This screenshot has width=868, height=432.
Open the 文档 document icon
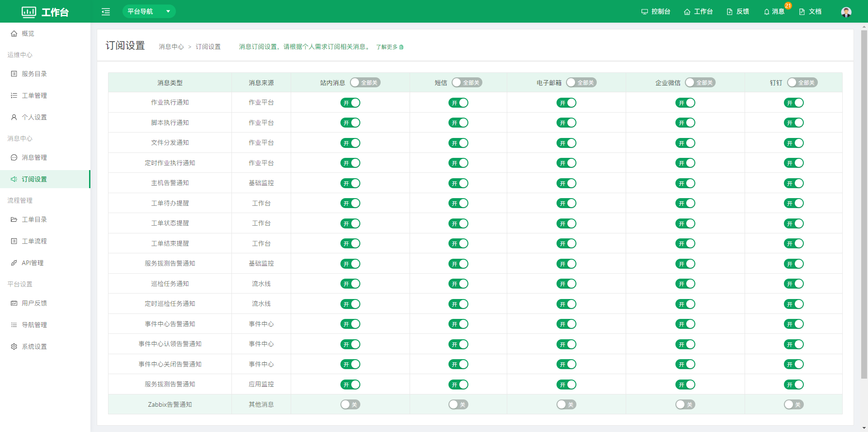[x=802, y=12]
